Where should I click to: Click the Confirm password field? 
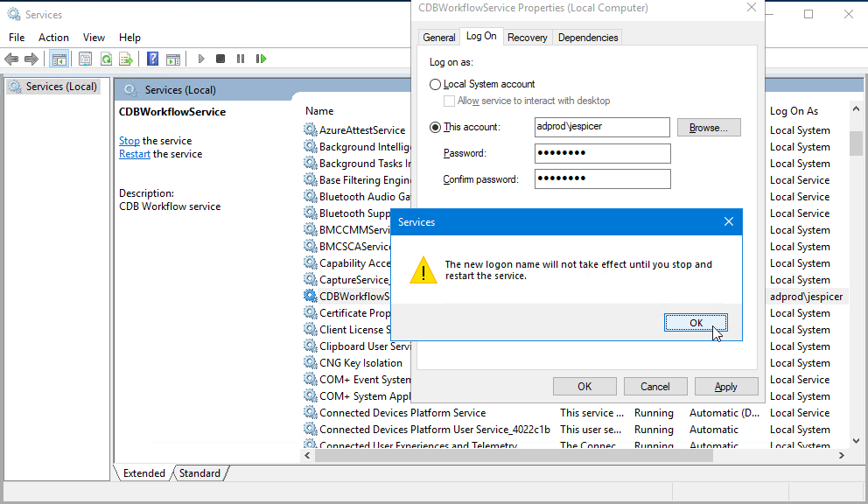(602, 178)
